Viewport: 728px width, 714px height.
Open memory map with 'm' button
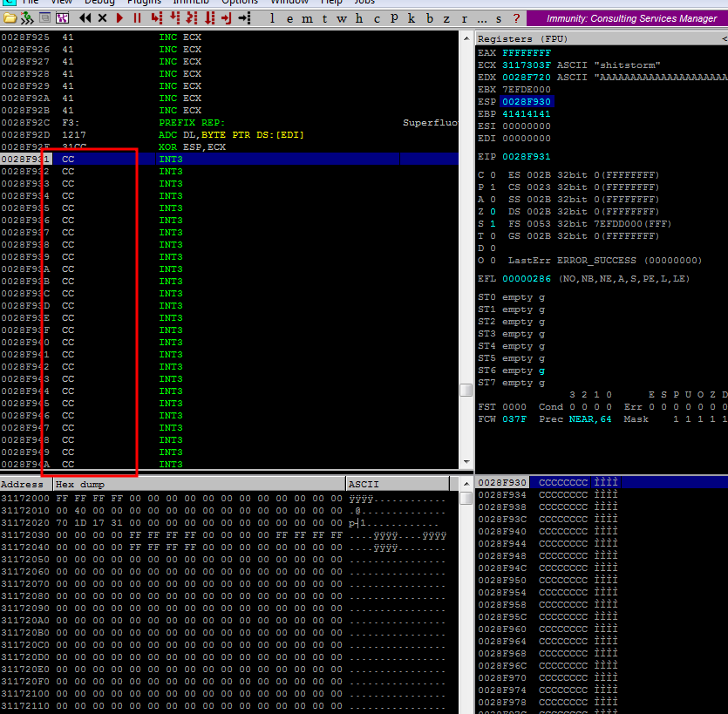[x=307, y=17]
